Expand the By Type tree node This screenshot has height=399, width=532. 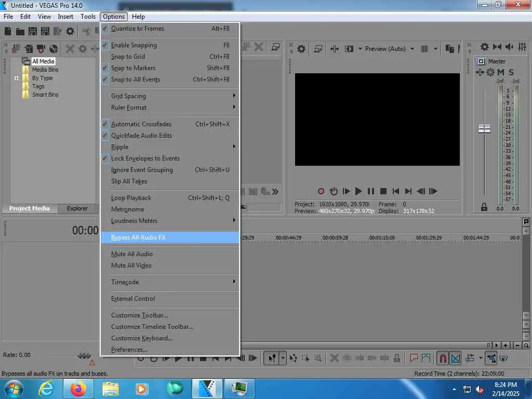point(16,78)
